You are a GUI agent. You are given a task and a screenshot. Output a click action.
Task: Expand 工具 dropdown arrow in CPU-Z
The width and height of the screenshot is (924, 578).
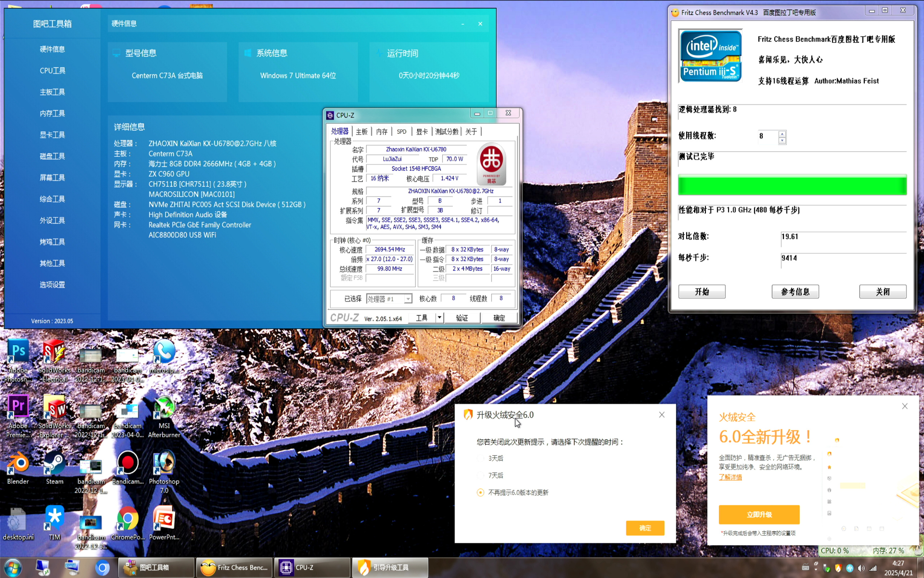[439, 318]
